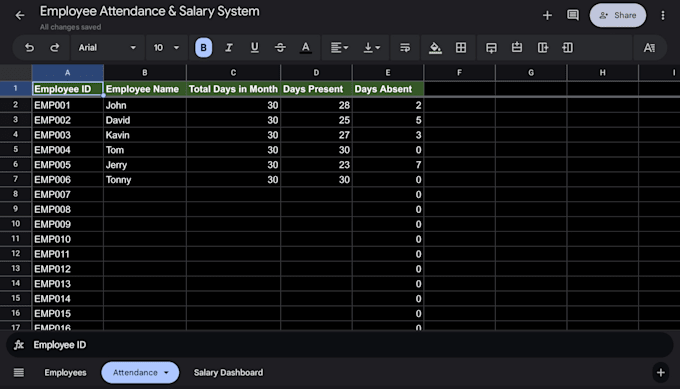The image size is (680, 389).
Task: Click cell EMP010
Action: (x=68, y=239)
